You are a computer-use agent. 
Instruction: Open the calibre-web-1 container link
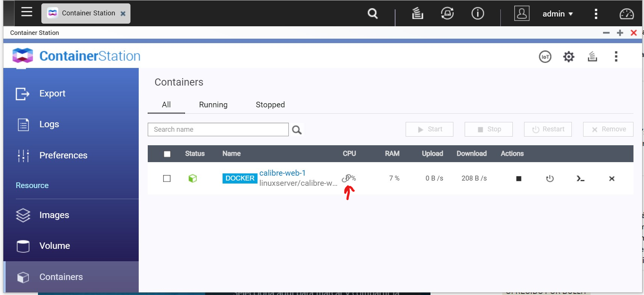(282, 173)
